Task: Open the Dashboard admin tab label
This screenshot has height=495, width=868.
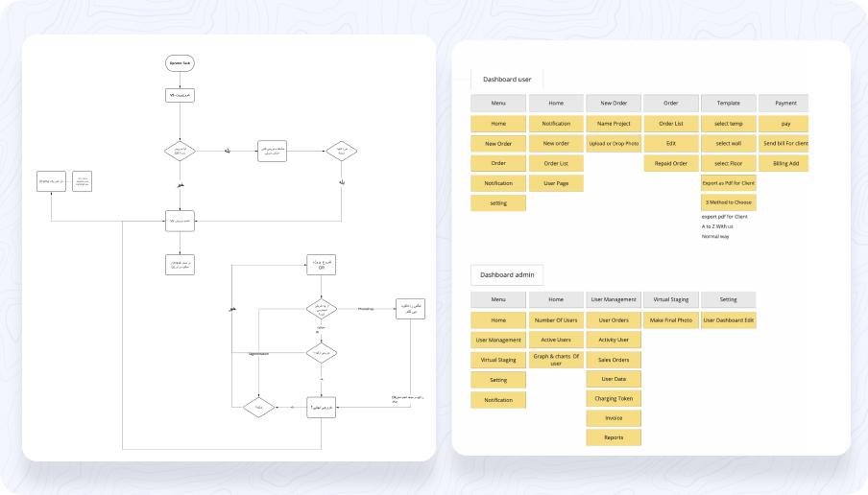Action: (x=508, y=275)
